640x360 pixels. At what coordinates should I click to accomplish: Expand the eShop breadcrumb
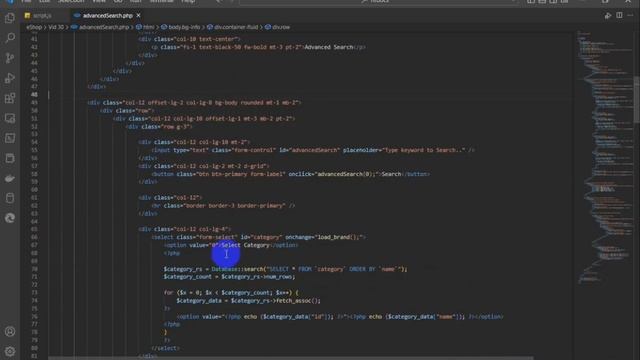(x=34, y=27)
